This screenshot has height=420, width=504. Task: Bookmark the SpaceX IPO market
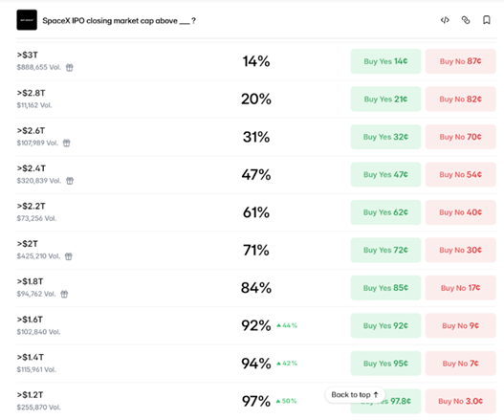[487, 20]
